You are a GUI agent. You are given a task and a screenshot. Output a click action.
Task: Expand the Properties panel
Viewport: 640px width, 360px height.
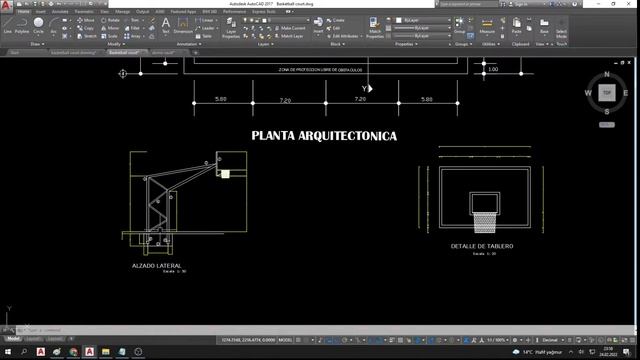click(x=406, y=44)
